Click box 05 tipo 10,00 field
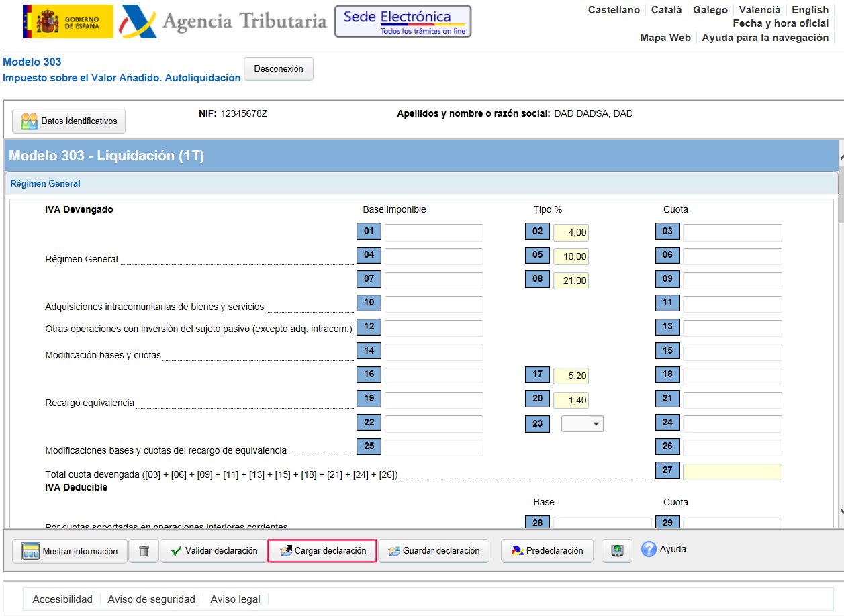 click(571, 256)
